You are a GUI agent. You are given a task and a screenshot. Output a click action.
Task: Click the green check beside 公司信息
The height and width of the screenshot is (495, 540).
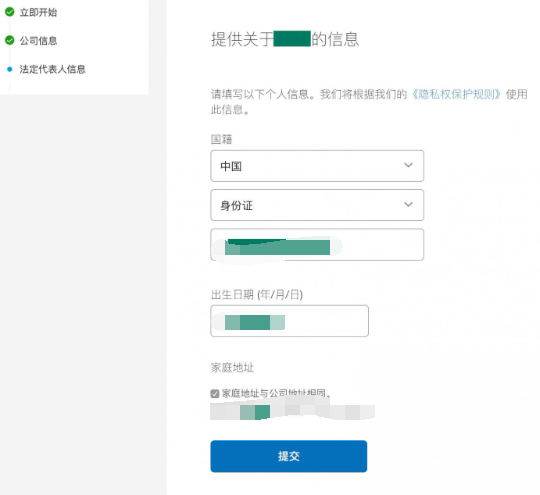tap(10, 40)
